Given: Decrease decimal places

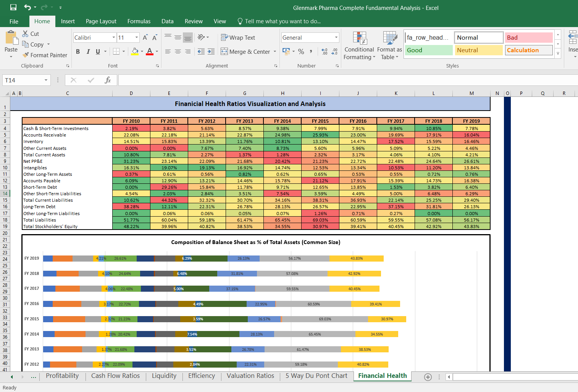Looking at the screenshot, I should click(x=334, y=51).
